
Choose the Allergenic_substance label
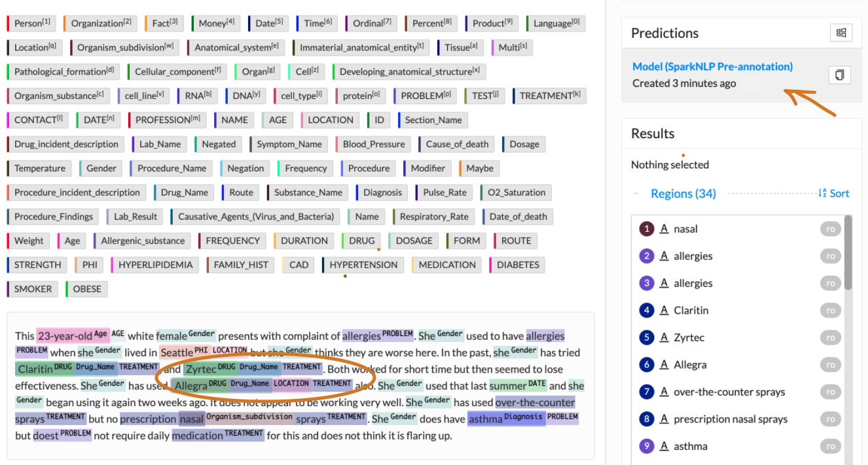click(x=143, y=241)
